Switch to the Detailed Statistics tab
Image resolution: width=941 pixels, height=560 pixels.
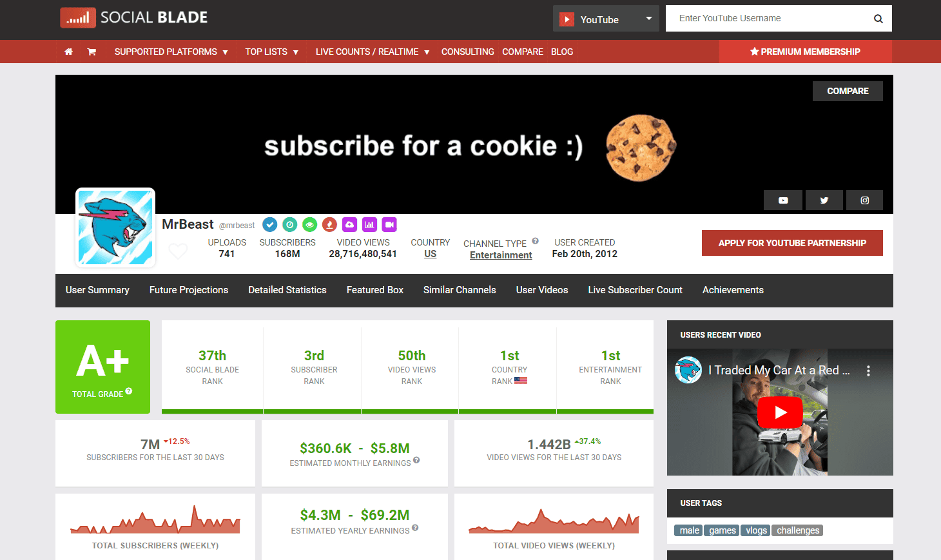coord(287,290)
